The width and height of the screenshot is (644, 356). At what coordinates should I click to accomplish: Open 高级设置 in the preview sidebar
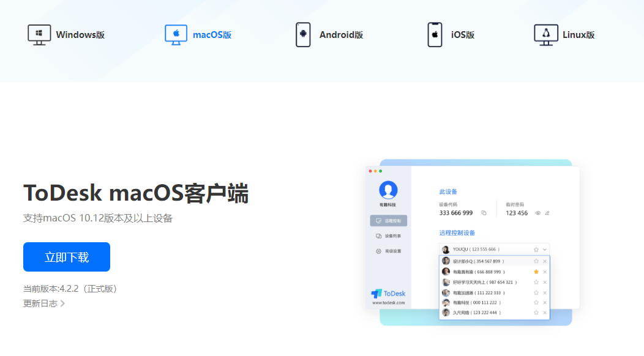pos(389,251)
